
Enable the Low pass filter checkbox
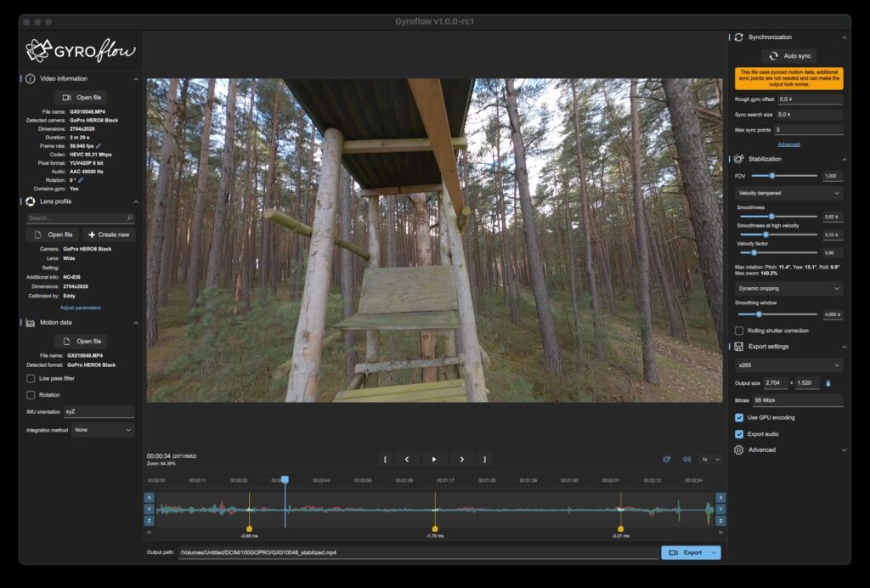(x=31, y=378)
